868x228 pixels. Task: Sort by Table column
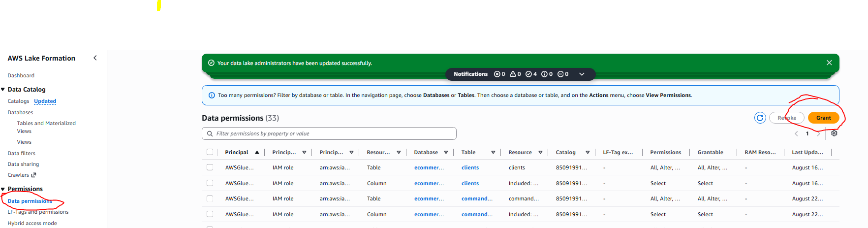[x=493, y=153]
